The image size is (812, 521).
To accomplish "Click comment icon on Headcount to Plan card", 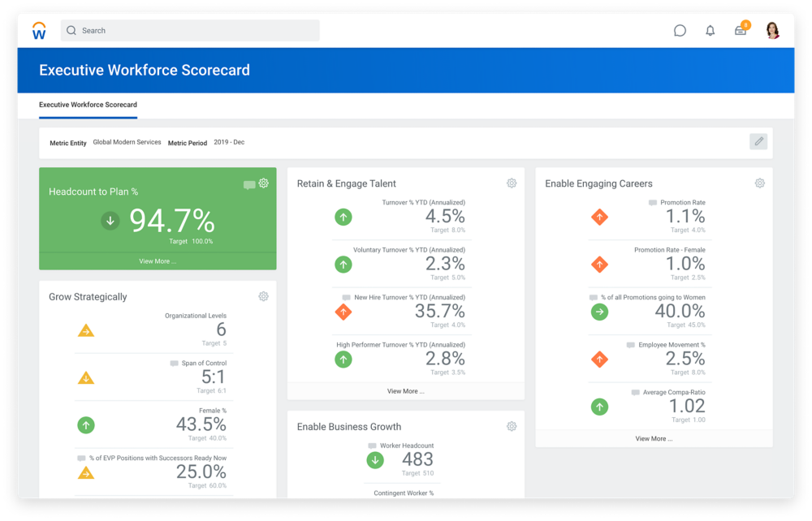I will (x=249, y=185).
